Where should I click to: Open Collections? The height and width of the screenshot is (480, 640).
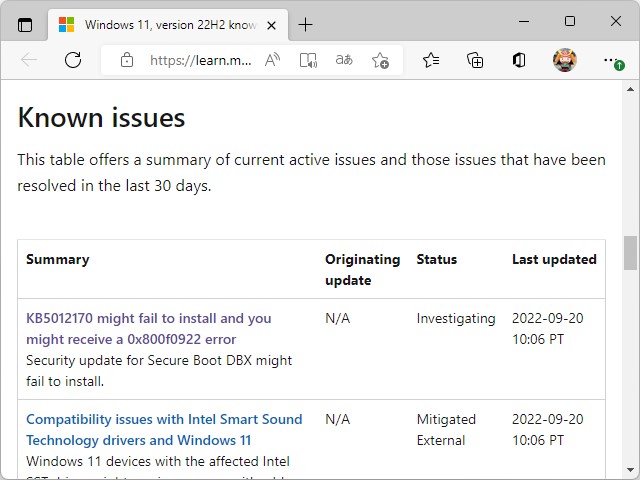pos(475,60)
